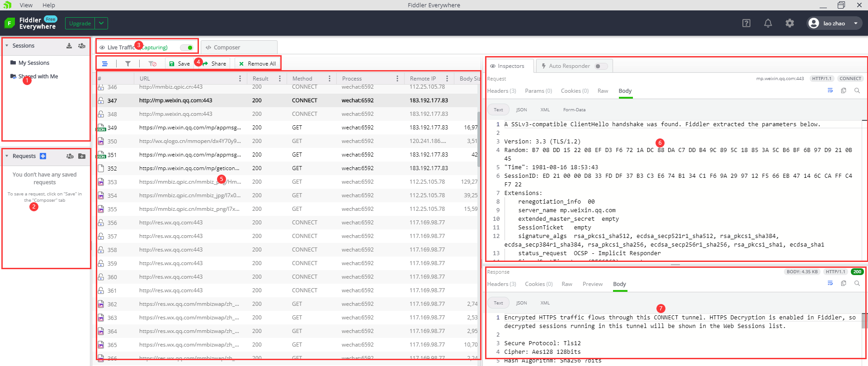This screenshot has height=366, width=868.
Task: Collapse the Requests panel arrow
Action: point(7,156)
